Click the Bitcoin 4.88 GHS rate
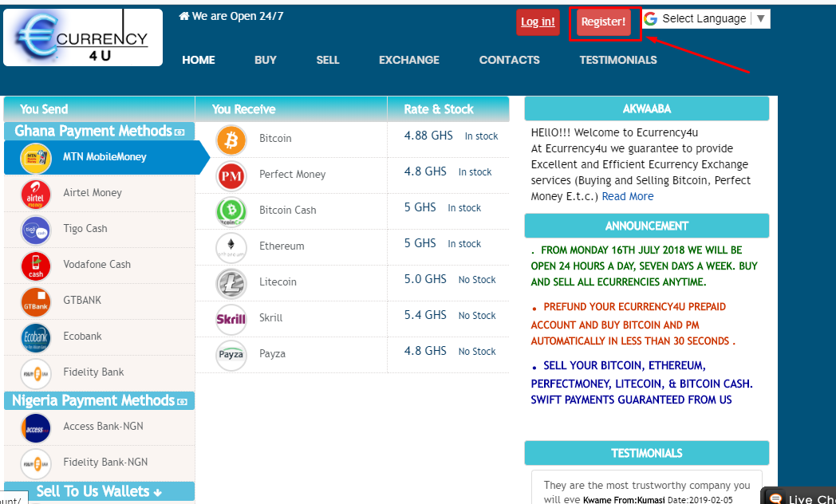This screenshot has height=504, width=836. point(428,136)
